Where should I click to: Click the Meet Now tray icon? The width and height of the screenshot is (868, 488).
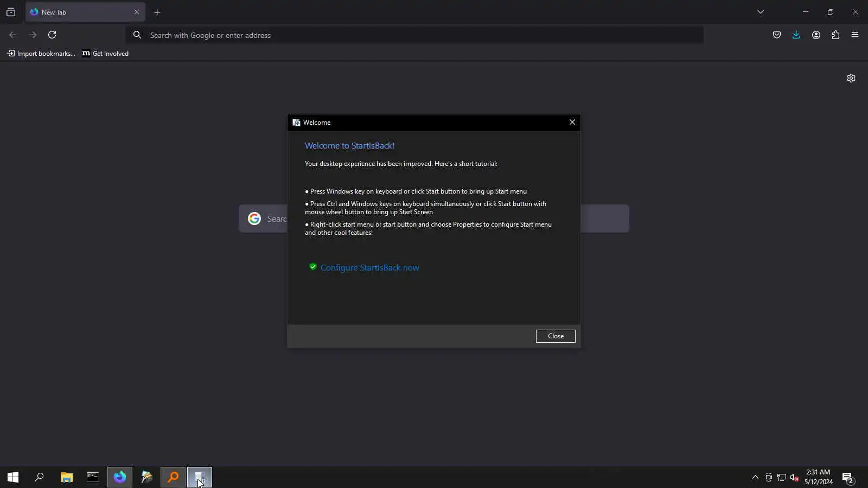[769, 477]
